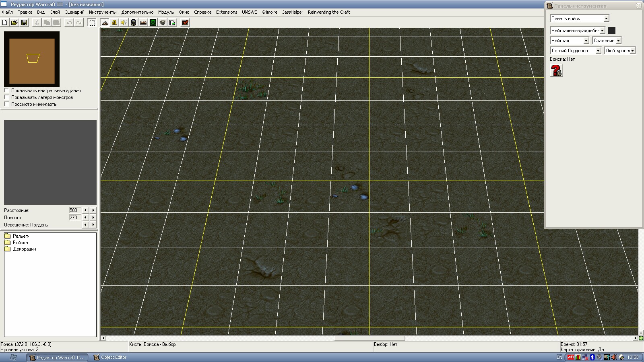Image resolution: width=644 pixels, height=362 pixels.
Task: Click the scissors Cut icon
Action: tap(37, 23)
